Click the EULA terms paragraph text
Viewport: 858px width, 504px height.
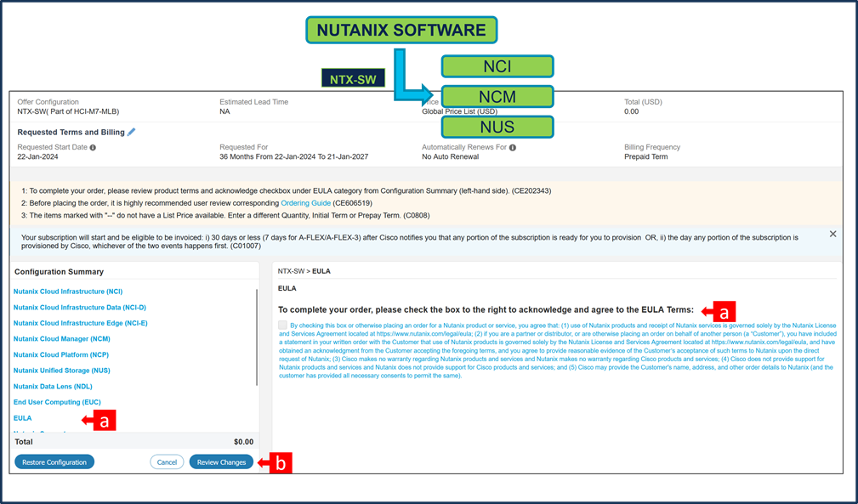coord(558,350)
